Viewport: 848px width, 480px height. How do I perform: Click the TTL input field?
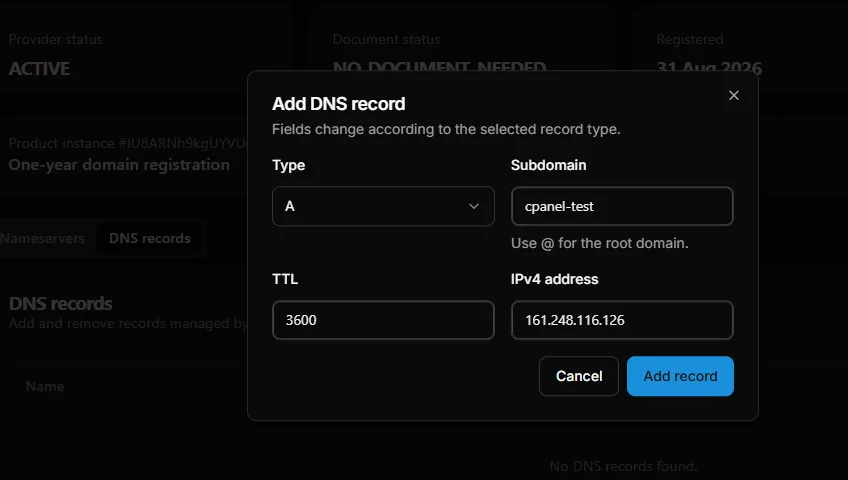pos(383,320)
